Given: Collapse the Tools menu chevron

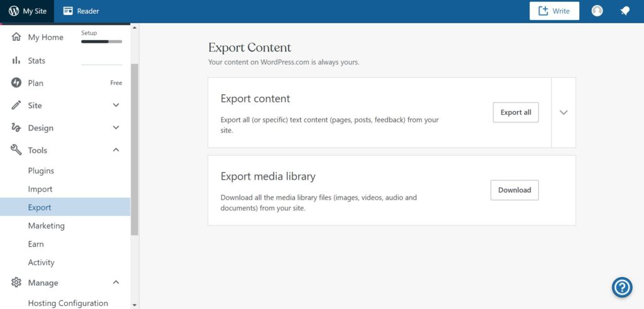Looking at the screenshot, I should pyautogui.click(x=116, y=149).
